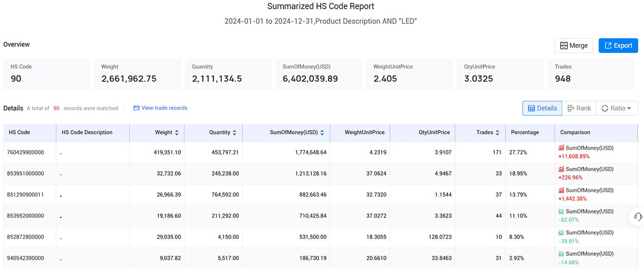Click the Trades overview value 948
Screen dimensions: 644x268
563,79
